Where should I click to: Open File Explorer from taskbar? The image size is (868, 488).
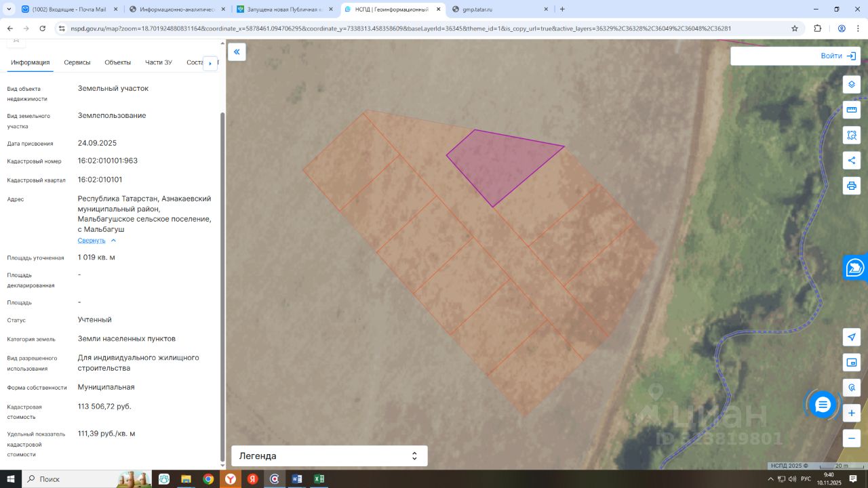(186, 479)
